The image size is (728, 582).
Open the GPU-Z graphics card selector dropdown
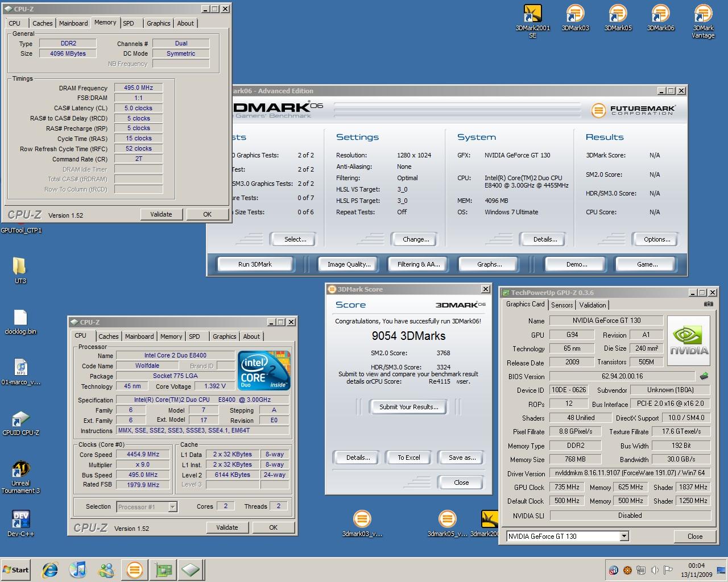click(624, 536)
